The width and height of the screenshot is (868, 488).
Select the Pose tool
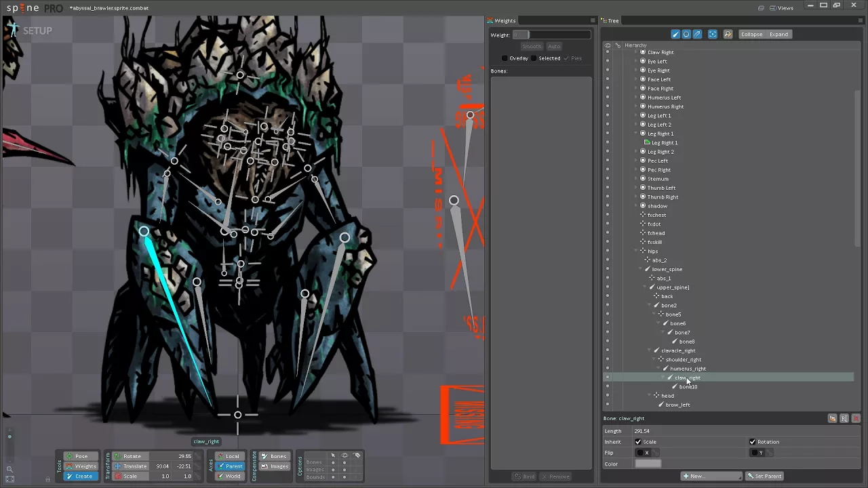click(x=81, y=456)
